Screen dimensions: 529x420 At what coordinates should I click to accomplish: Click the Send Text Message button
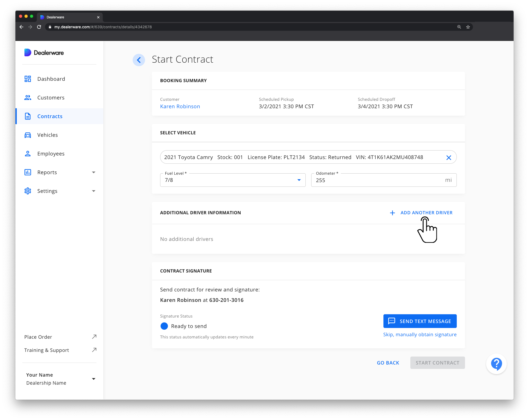[x=420, y=321]
